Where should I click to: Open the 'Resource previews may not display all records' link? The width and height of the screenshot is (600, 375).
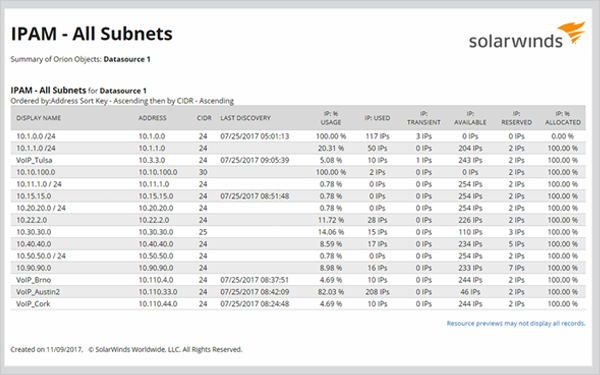pyautogui.click(x=516, y=323)
